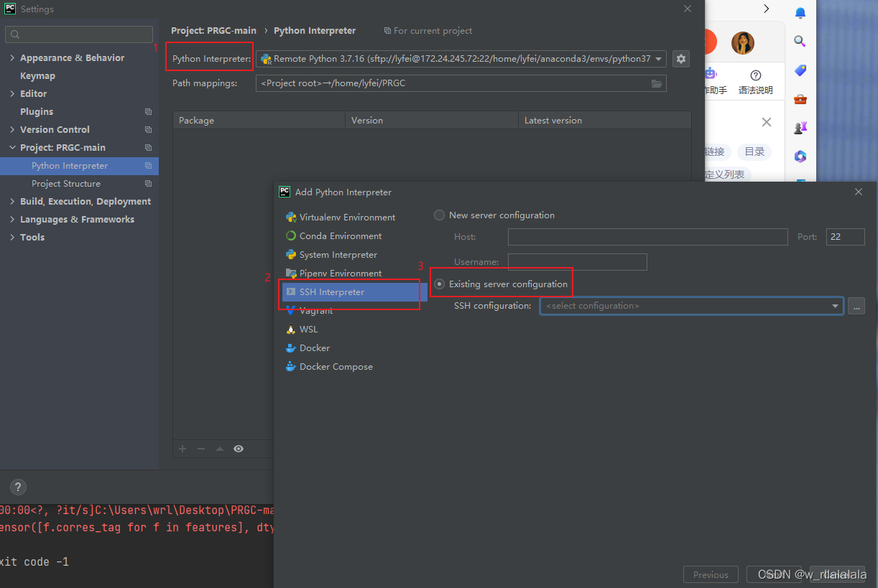This screenshot has width=878, height=588.
Task: Expand Build, Execution, Deployment node
Action: [x=12, y=202]
